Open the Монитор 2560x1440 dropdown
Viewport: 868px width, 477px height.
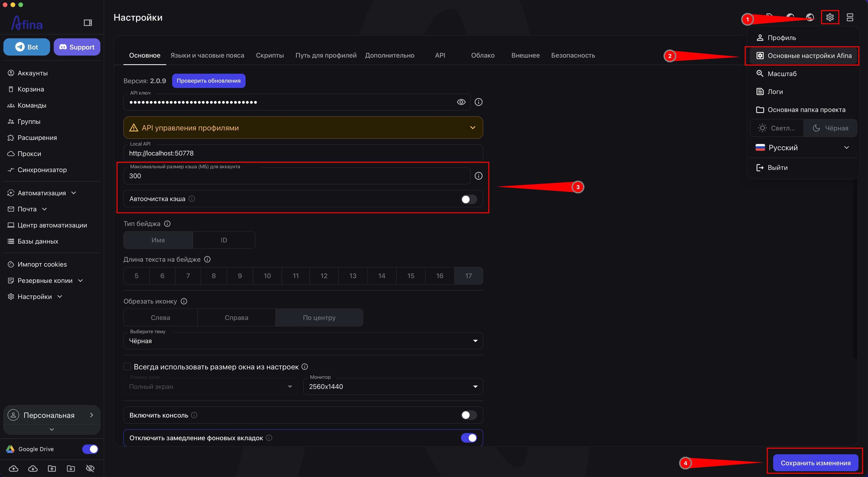pyautogui.click(x=393, y=386)
